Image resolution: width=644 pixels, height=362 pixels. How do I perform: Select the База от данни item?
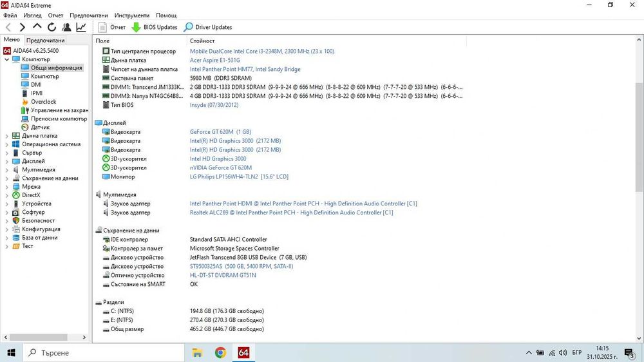[x=39, y=238]
